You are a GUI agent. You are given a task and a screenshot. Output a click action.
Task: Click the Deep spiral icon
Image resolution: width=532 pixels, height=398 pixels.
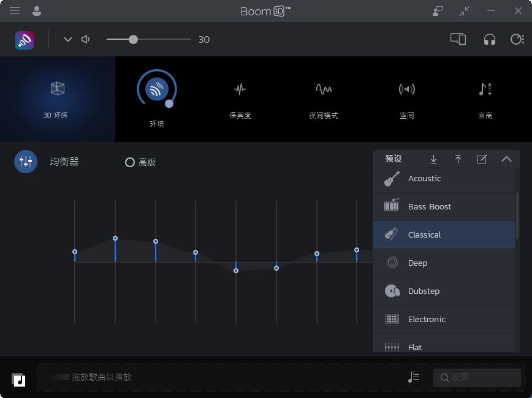(392, 261)
